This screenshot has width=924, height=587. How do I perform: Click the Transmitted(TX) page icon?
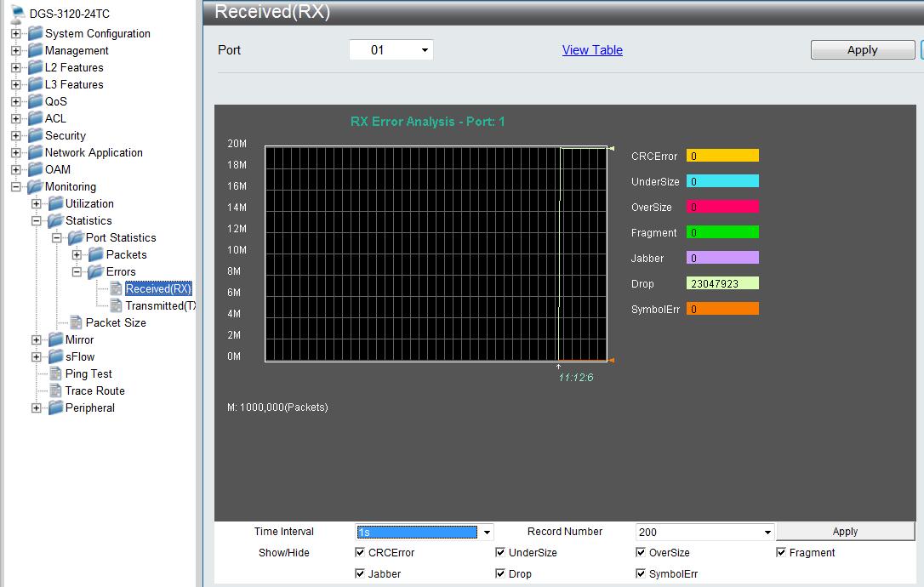[116, 305]
